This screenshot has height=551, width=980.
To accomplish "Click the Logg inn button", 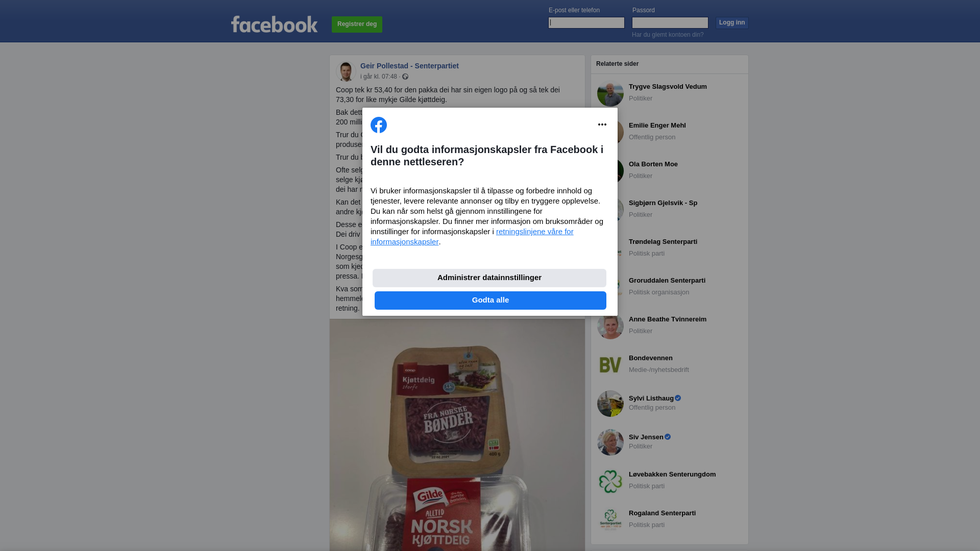I will pyautogui.click(x=732, y=22).
